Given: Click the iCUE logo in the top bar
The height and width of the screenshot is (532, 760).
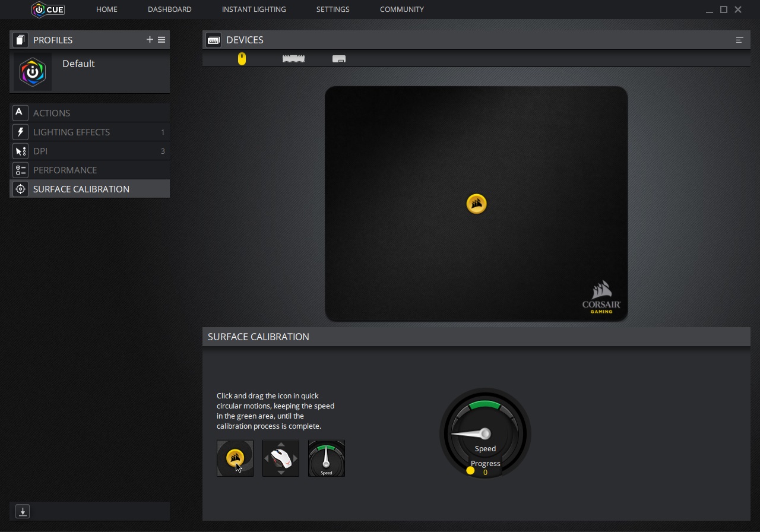Looking at the screenshot, I should click(x=48, y=9).
